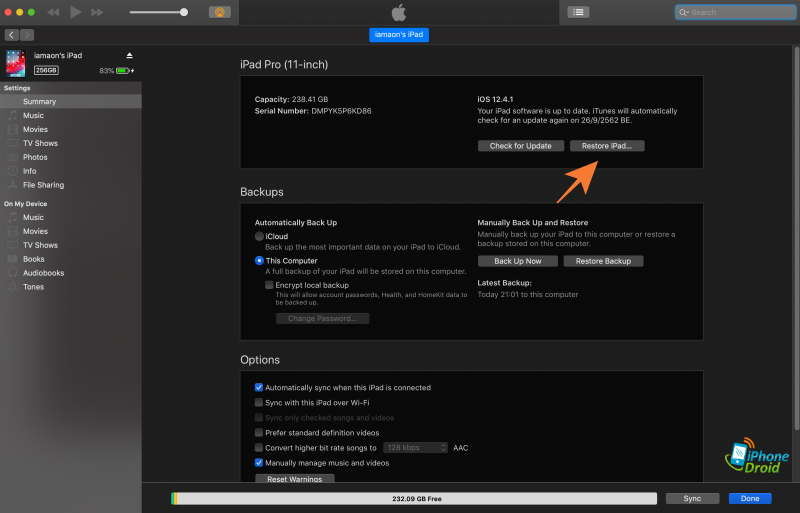Click the back navigation chevron
This screenshot has width=800, height=513.
11,35
